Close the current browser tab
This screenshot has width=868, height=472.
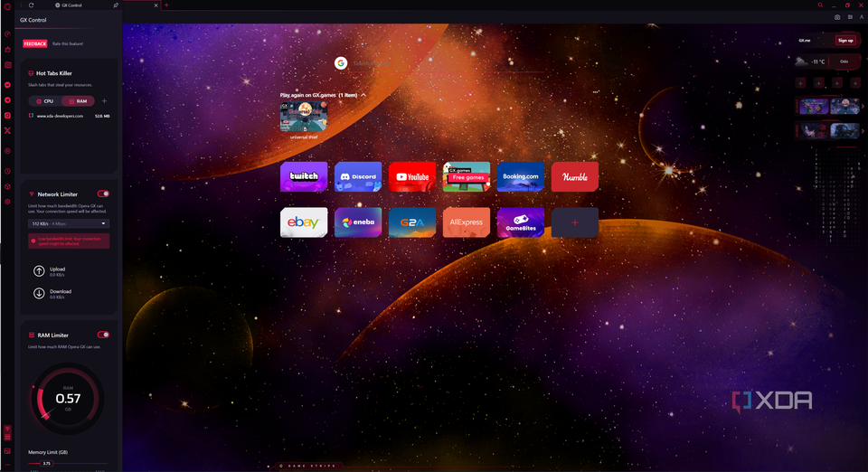[156, 5]
